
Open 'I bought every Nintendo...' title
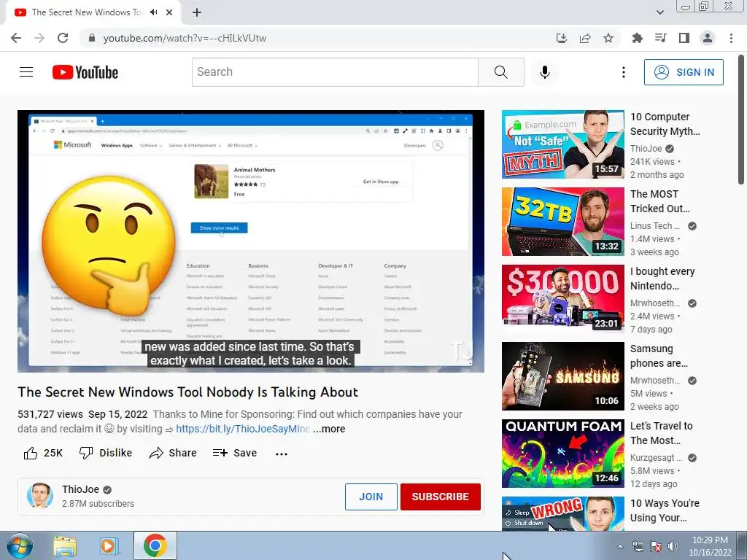click(662, 279)
